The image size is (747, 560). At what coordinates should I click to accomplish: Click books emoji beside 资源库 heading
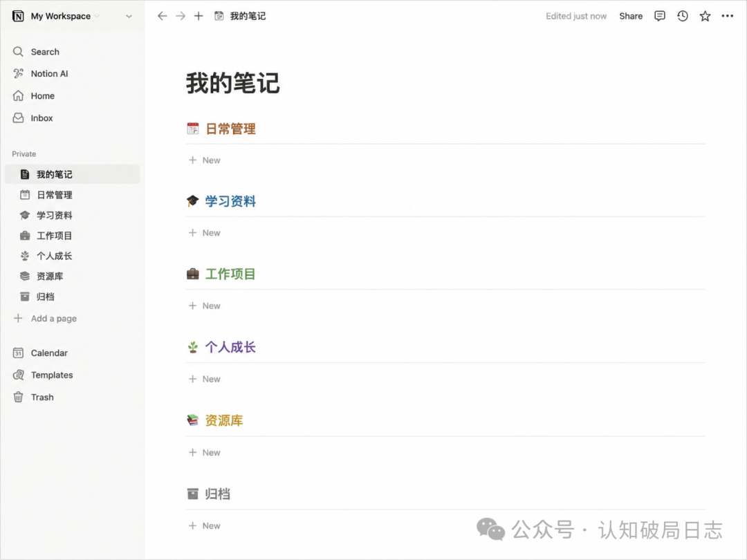click(x=193, y=420)
